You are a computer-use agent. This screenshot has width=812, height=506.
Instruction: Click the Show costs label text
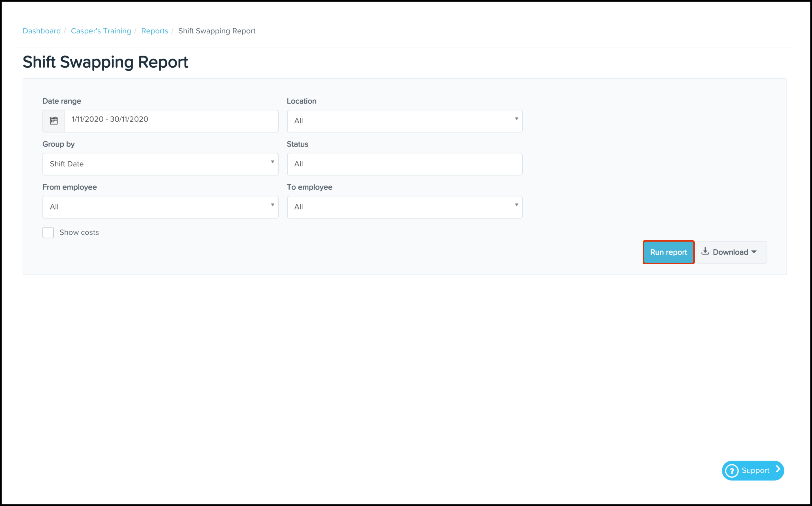(x=79, y=233)
